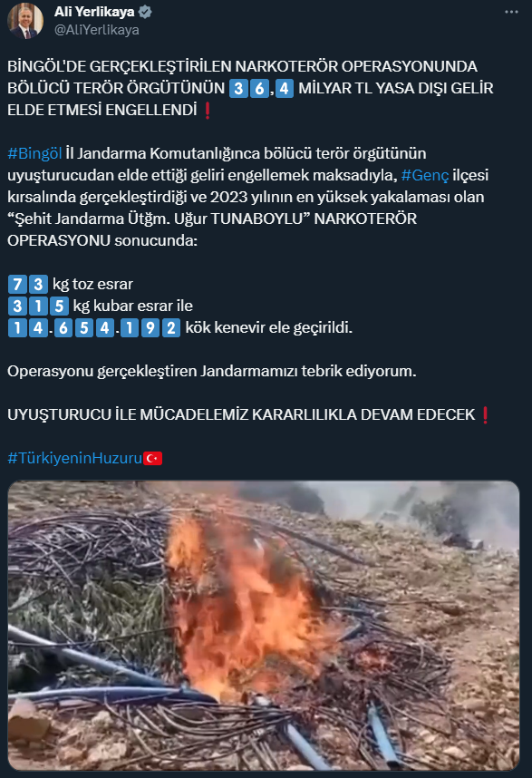Open Ali Yerlikaya's profile avatar
The height and width of the screenshot is (778, 532).
point(24,21)
